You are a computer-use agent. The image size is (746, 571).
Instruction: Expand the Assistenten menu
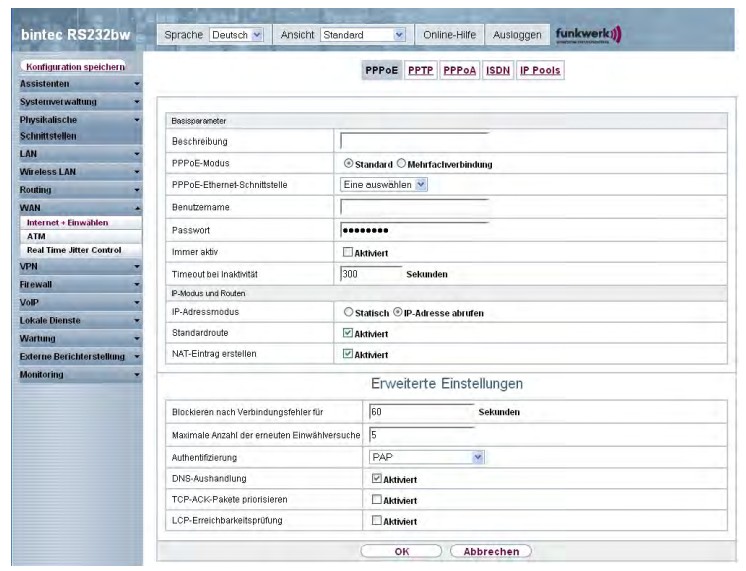click(x=80, y=84)
